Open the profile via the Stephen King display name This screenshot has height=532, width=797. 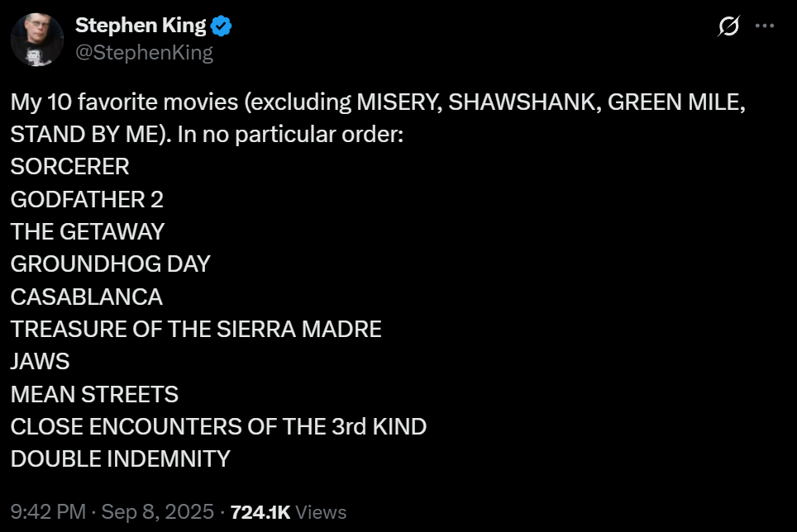[x=141, y=25]
